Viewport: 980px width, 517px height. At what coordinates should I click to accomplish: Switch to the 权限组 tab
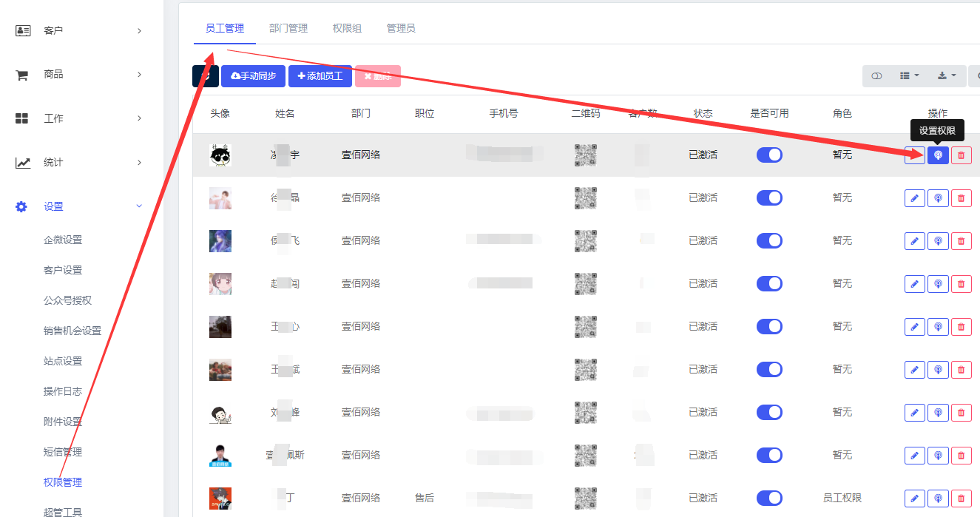347,28
